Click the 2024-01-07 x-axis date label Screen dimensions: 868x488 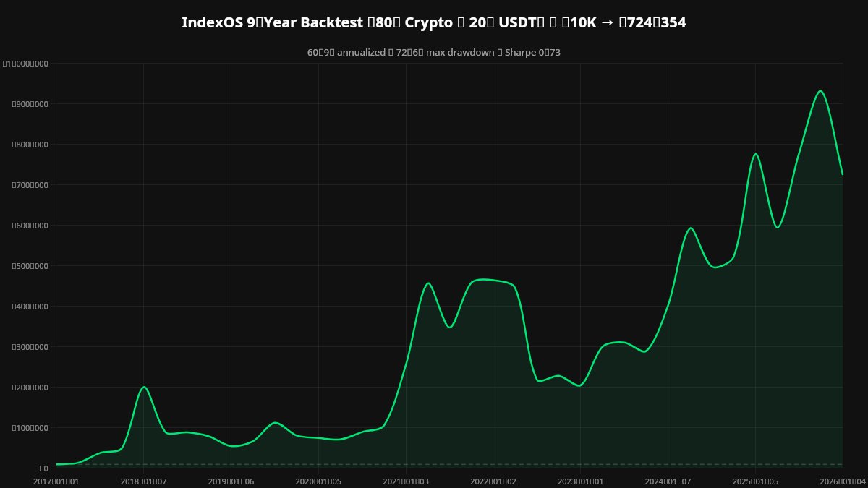668,481
